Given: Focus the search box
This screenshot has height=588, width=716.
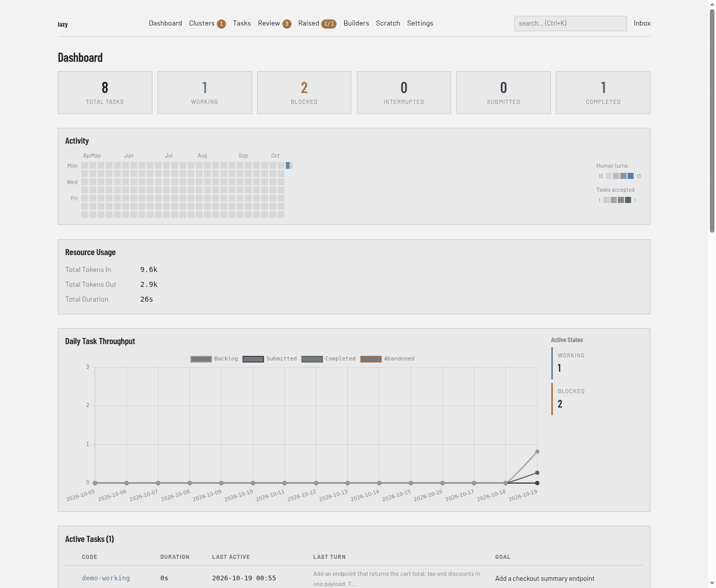Looking at the screenshot, I should (x=570, y=24).
